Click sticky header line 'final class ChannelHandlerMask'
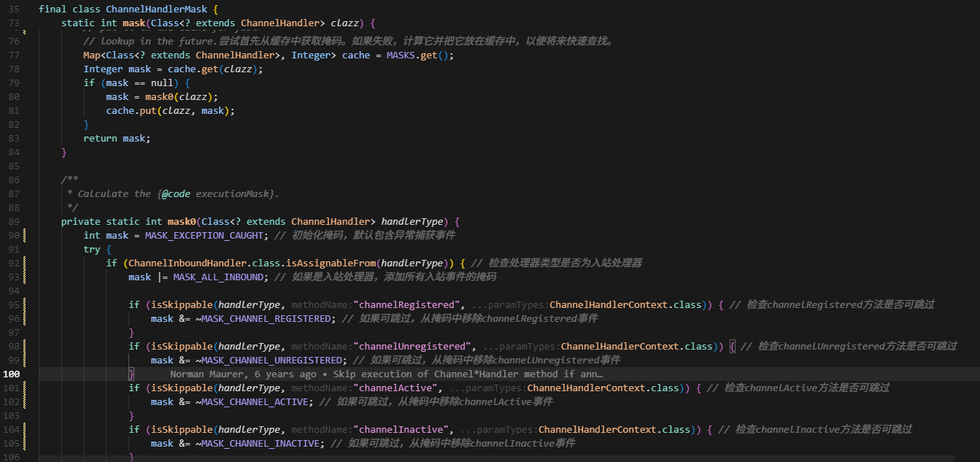This screenshot has height=462, width=980. 128,9
